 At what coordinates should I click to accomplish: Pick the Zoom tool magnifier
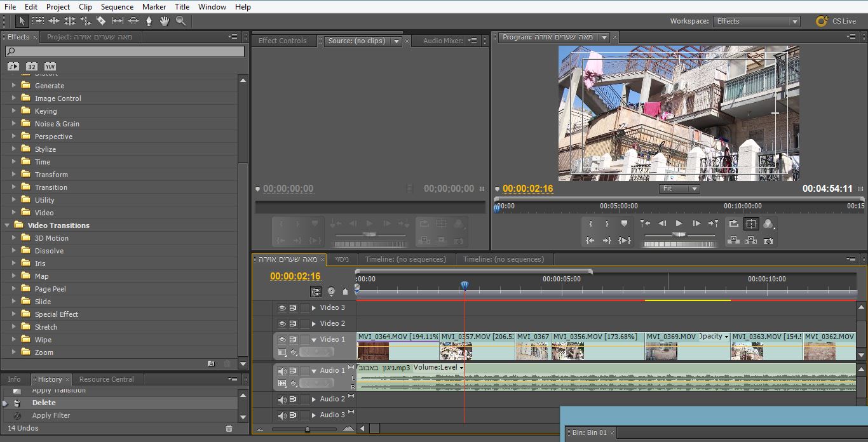[x=180, y=21]
